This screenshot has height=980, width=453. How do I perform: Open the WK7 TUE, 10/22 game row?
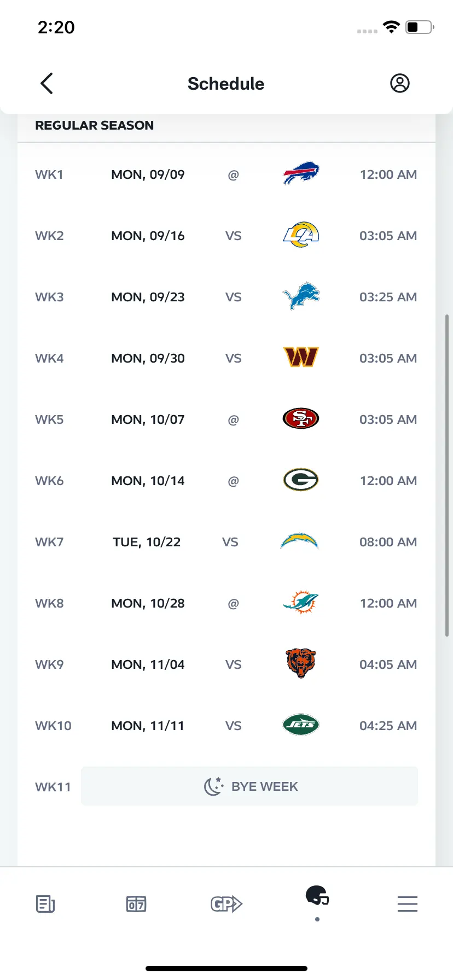[x=226, y=541]
